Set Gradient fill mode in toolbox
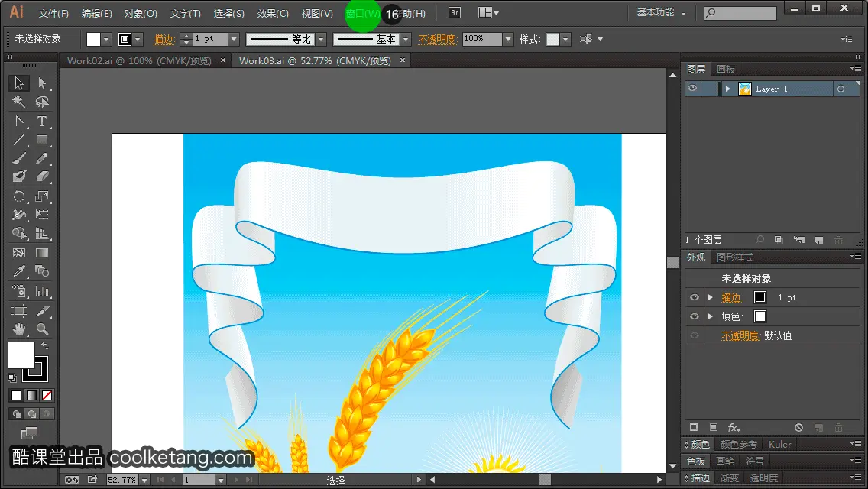The image size is (868, 489). tap(31, 396)
